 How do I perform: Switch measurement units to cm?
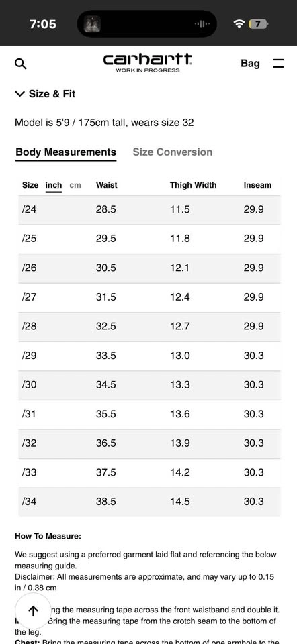(x=75, y=185)
